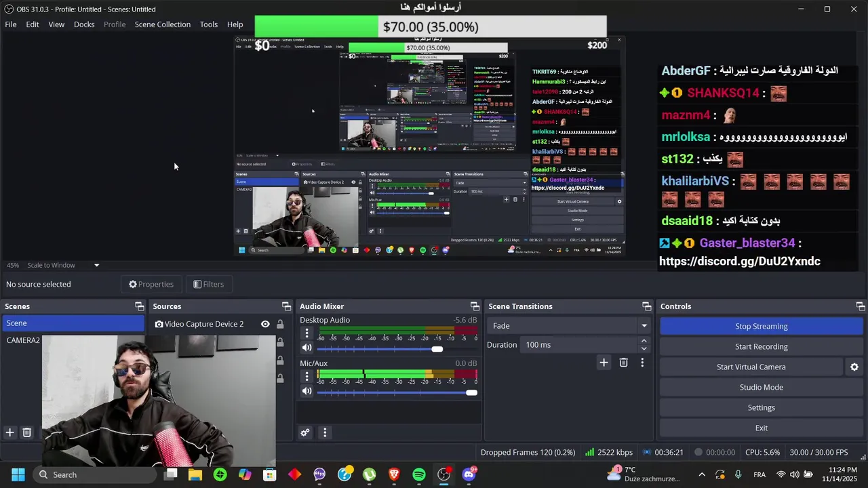Viewport: 868px width, 488px height.
Task: Select the CAMERA2 scene
Action: pyautogui.click(x=23, y=340)
